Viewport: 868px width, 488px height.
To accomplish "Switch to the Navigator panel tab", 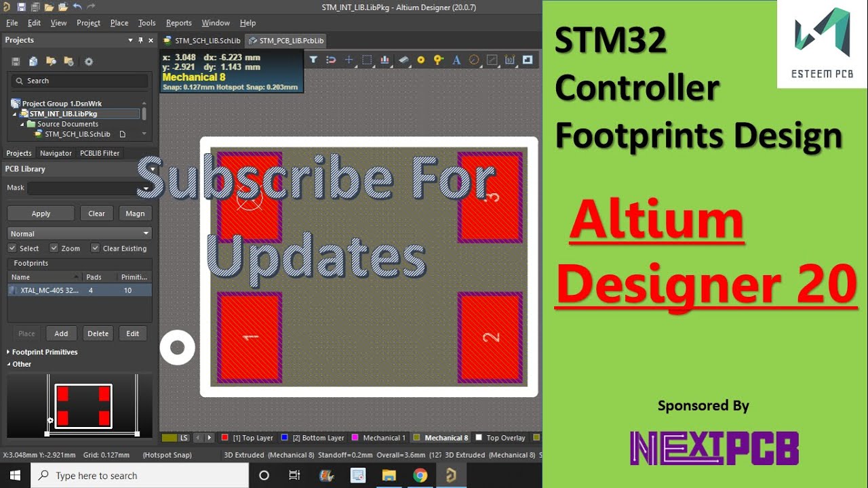I will coord(56,153).
